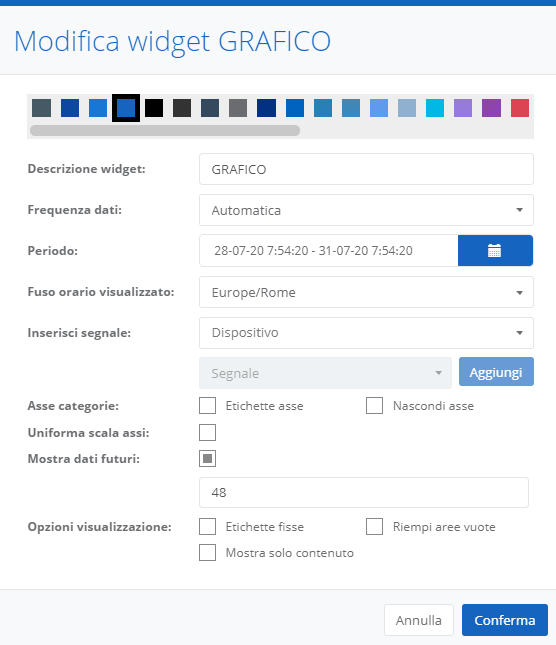Open the calendar date range picker
556x645 pixels.
pos(495,251)
